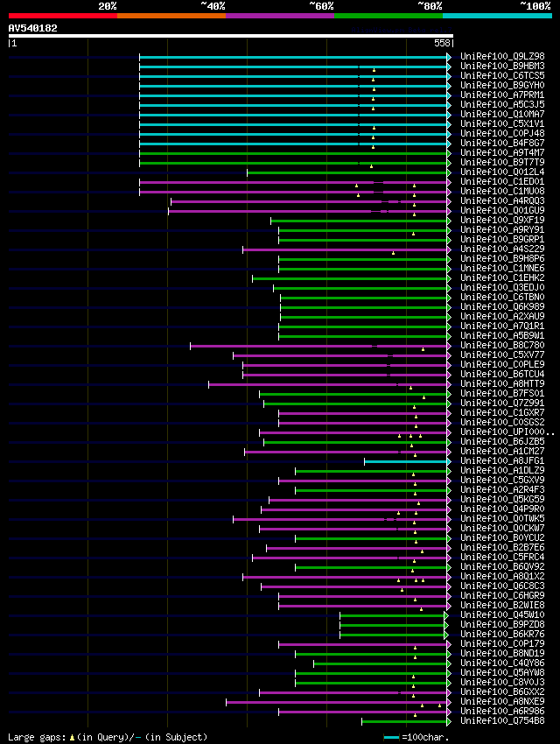Viewport: 560px width, 744px height.
Task: Click the purple alignment bar for C1ED01
Action: (293, 182)
